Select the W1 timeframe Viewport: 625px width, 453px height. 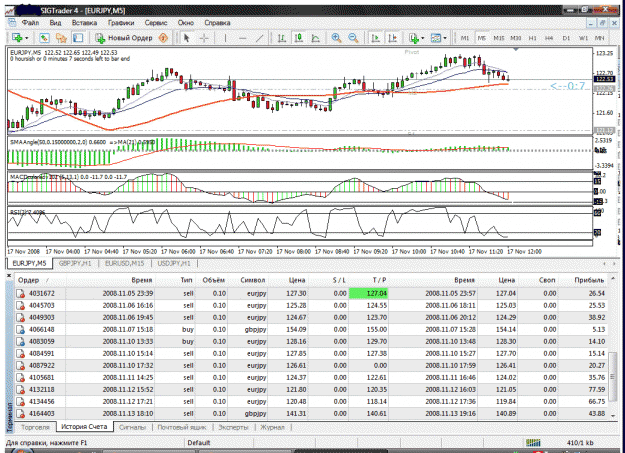tap(584, 38)
